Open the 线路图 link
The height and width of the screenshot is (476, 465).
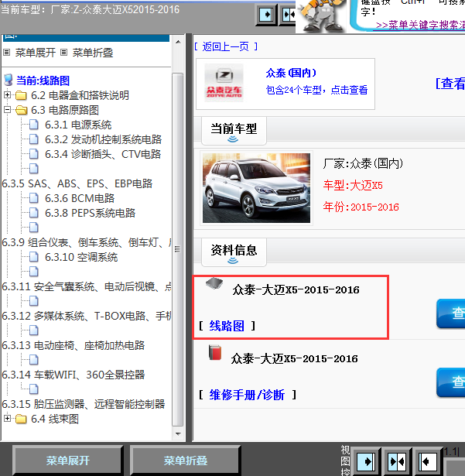[227, 326]
